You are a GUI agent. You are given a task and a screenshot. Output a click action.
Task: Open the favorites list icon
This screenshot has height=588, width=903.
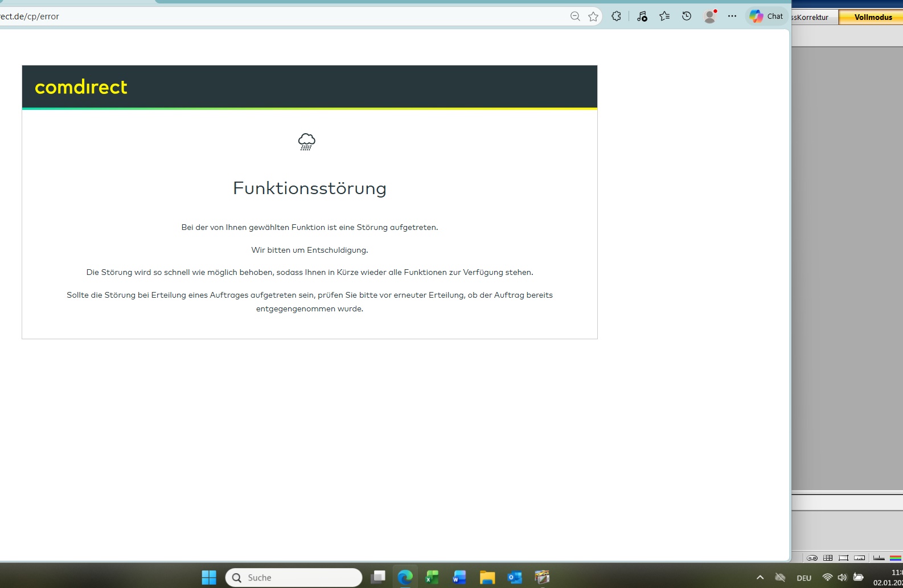pyautogui.click(x=664, y=17)
